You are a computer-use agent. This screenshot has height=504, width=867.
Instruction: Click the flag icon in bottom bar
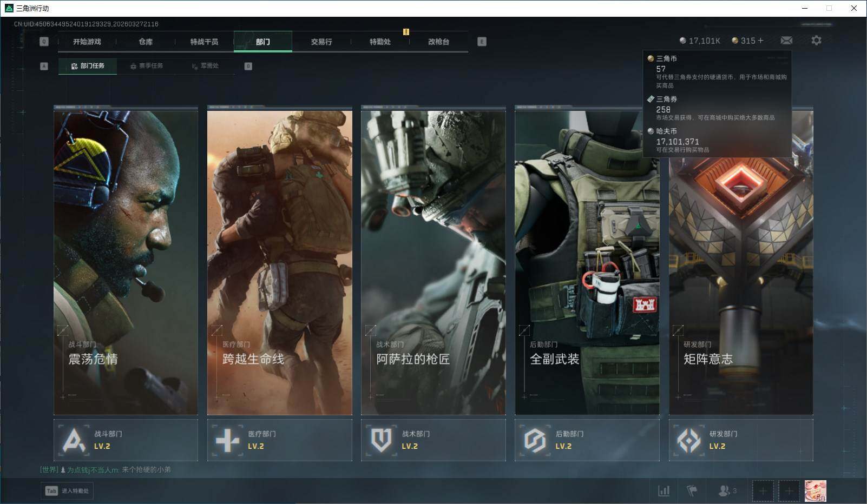(692, 490)
